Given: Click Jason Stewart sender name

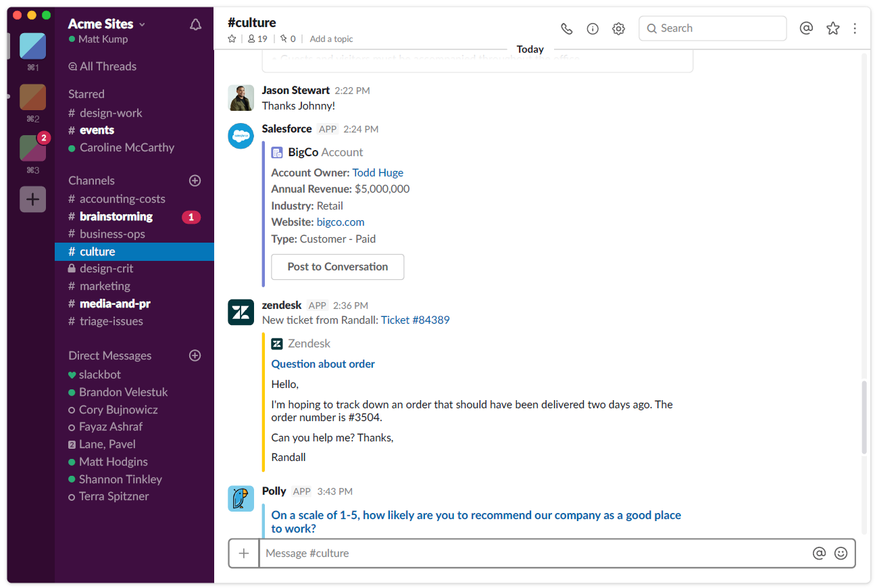Looking at the screenshot, I should (x=296, y=90).
